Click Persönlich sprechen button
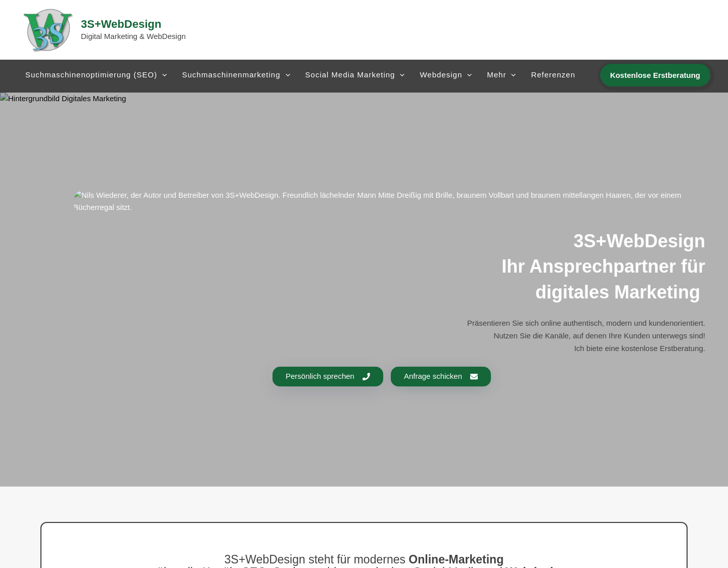Viewport: 728px width, 568px height. [328, 376]
